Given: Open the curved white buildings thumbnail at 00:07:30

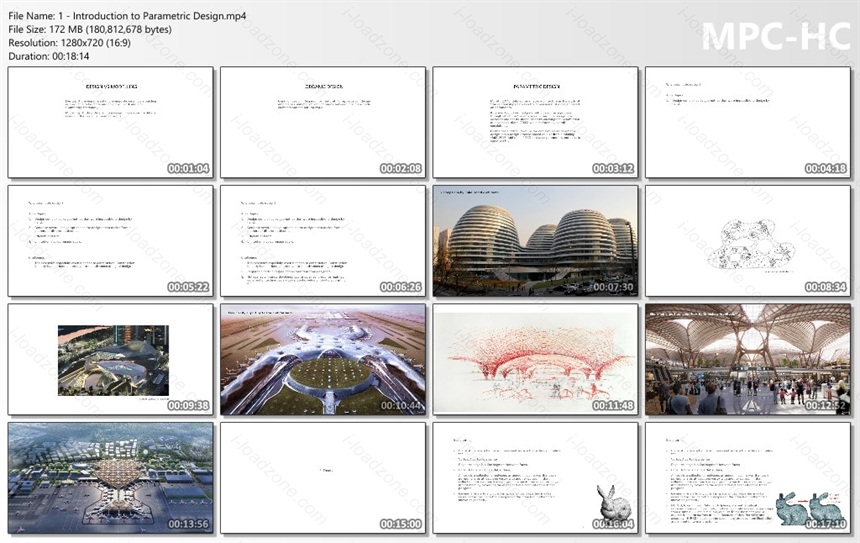Looking at the screenshot, I should pyautogui.click(x=535, y=241).
